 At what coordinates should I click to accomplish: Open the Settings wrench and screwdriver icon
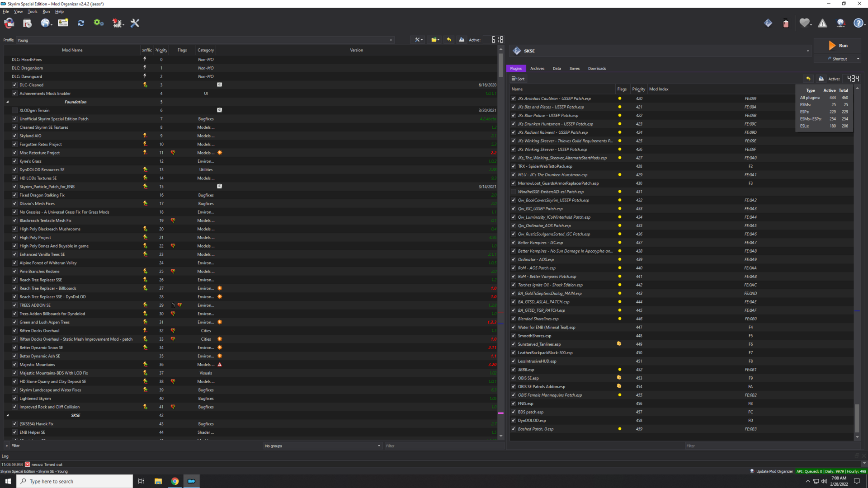click(135, 23)
